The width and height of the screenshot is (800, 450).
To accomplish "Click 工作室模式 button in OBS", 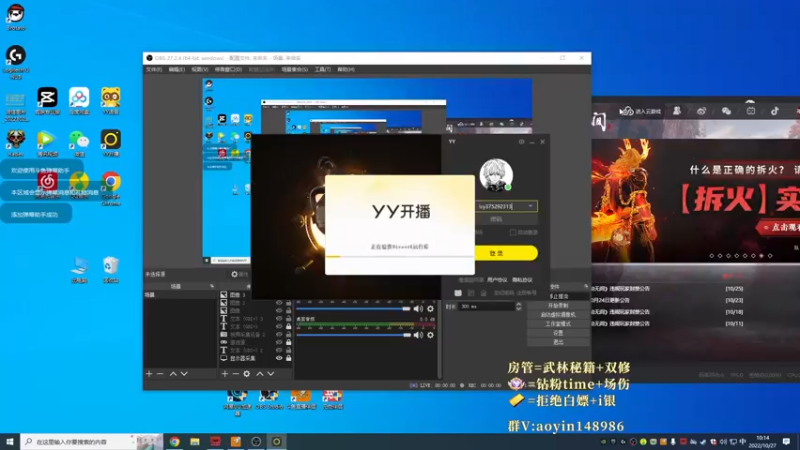I will click(558, 324).
